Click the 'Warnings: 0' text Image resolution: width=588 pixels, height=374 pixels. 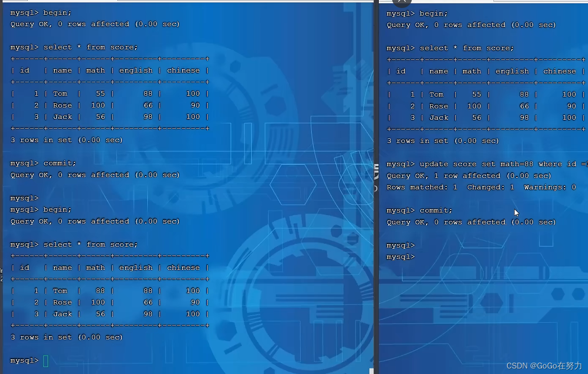click(x=550, y=187)
